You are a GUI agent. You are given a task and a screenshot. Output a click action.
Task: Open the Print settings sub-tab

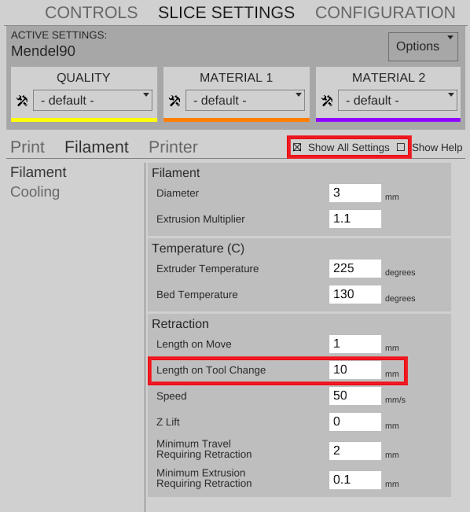click(27, 147)
